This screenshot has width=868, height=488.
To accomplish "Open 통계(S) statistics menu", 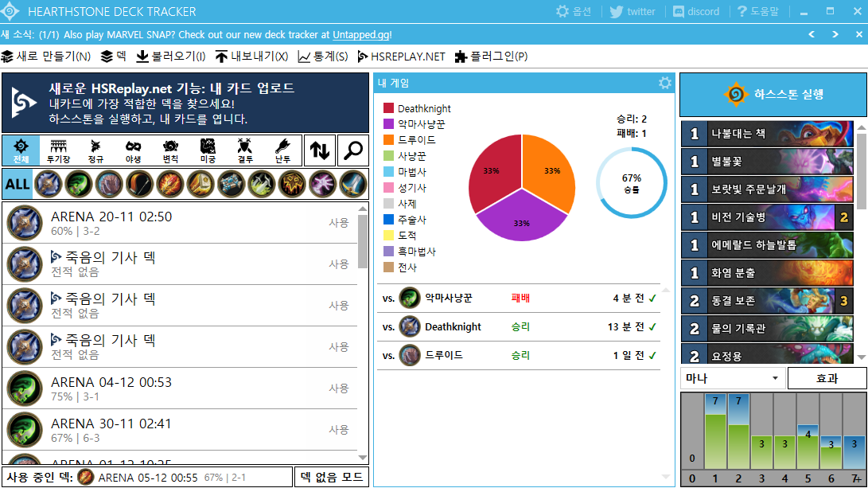I will tap(323, 57).
